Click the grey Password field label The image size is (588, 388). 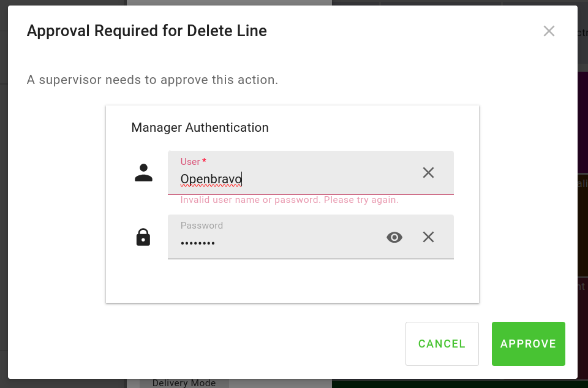tap(202, 226)
